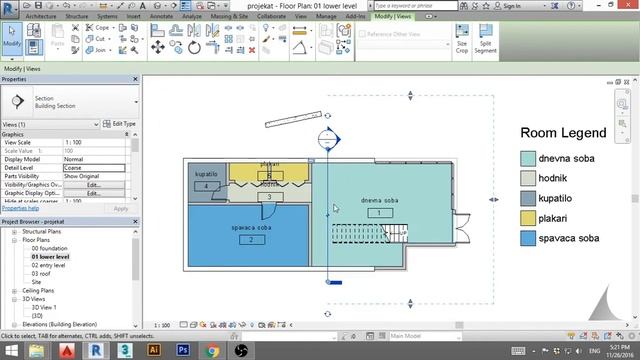Click the Offset tool icon
The width and height of the screenshot is (640, 360).
(176, 30)
